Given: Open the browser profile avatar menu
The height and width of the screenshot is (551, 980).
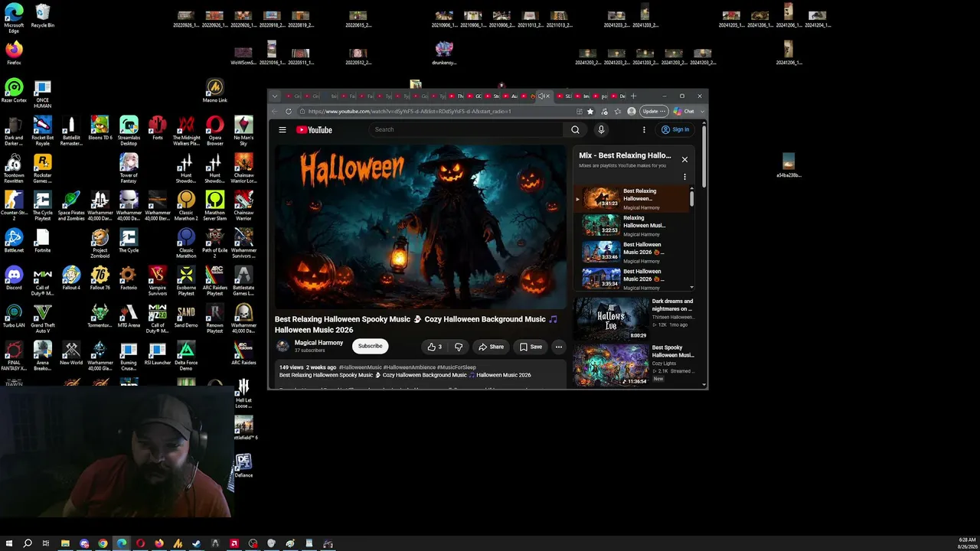Looking at the screenshot, I should coord(631,112).
